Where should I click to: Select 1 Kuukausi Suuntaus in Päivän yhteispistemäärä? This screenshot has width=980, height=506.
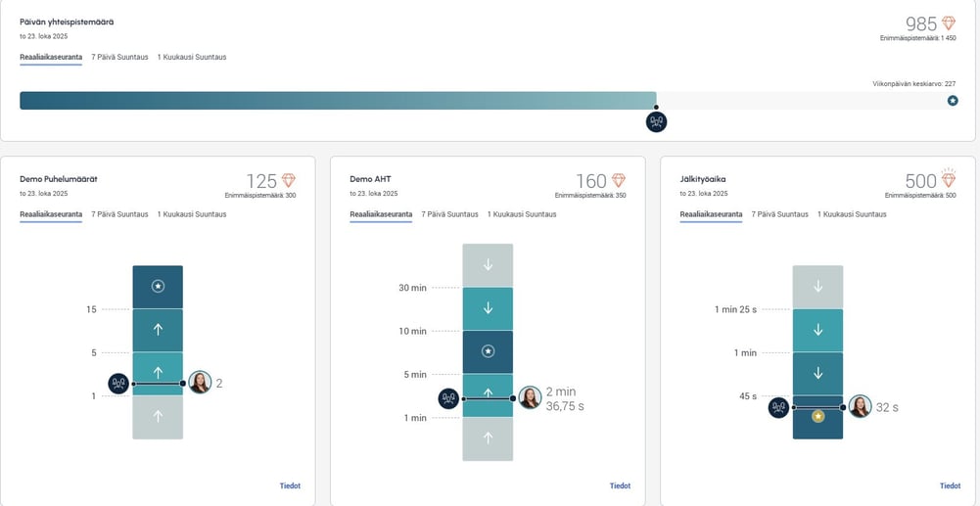coord(192,57)
